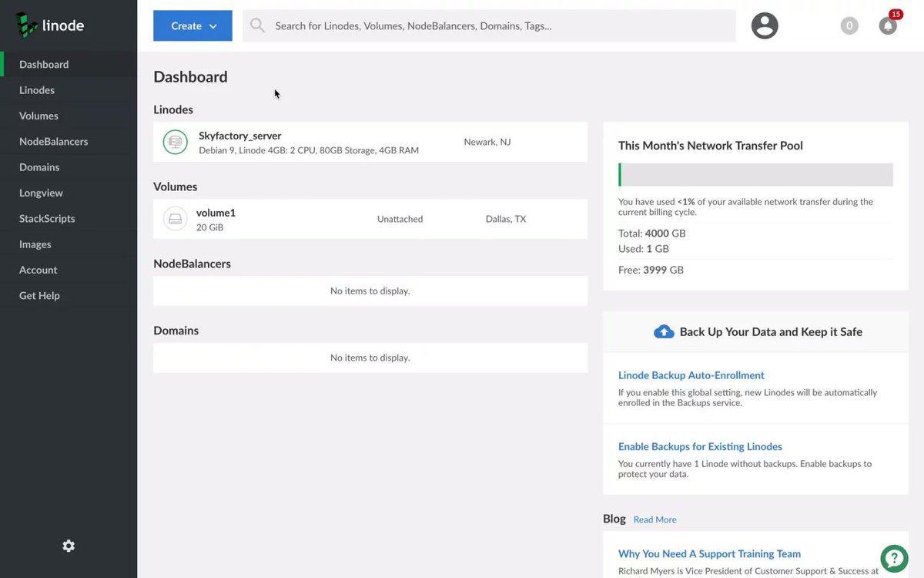Image resolution: width=924 pixels, height=578 pixels.
Task: Click the Dallas, TX location text
Action: 506,219
